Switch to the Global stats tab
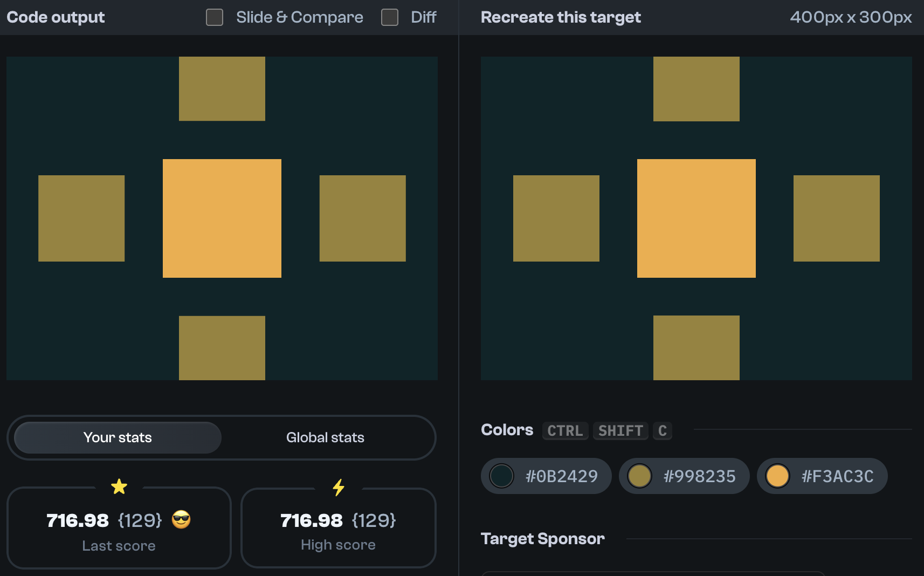 tap(325, 437)
